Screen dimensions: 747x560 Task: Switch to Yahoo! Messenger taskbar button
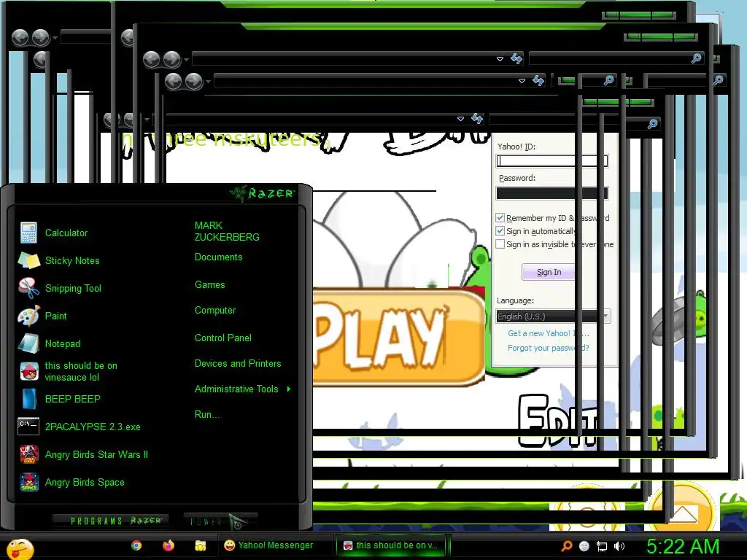coord(275,545)
